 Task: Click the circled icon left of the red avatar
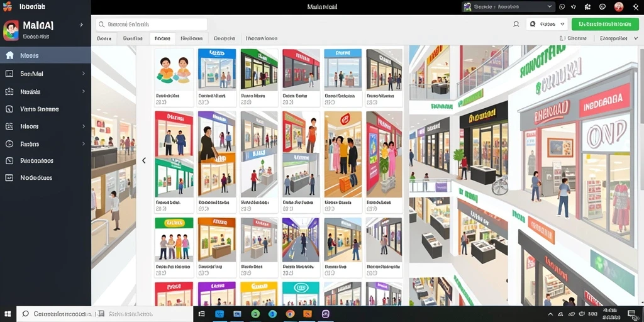602,6
